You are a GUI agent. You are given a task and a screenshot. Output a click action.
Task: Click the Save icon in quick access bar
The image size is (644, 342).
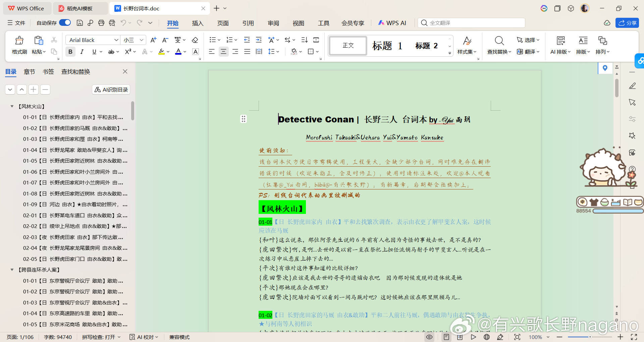(80, 23)
